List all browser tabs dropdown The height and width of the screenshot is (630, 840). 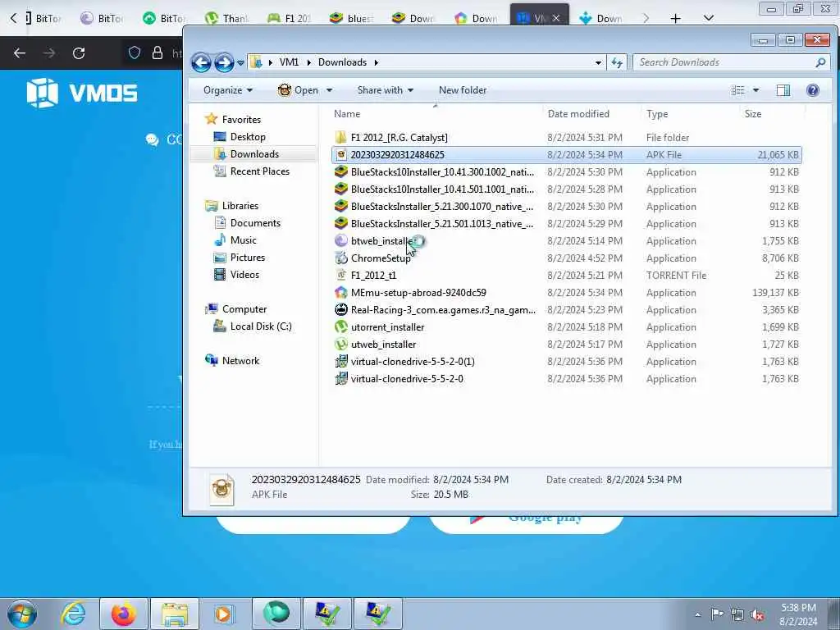tap(708, 18)
